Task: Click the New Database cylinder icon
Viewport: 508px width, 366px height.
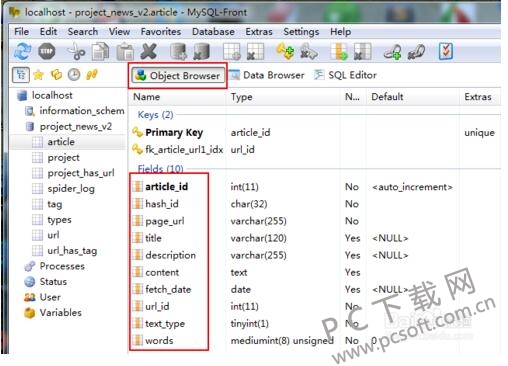Action: pyautogui.click(x=179, y=52)
